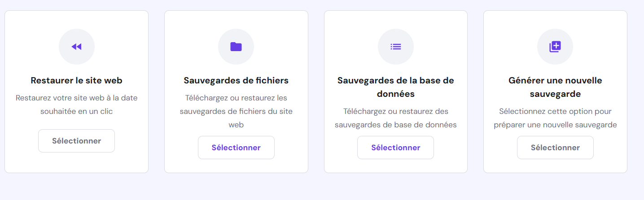The image size is (644, 200).
Task: Click the rewind icon for website restore
Action: 76,47
